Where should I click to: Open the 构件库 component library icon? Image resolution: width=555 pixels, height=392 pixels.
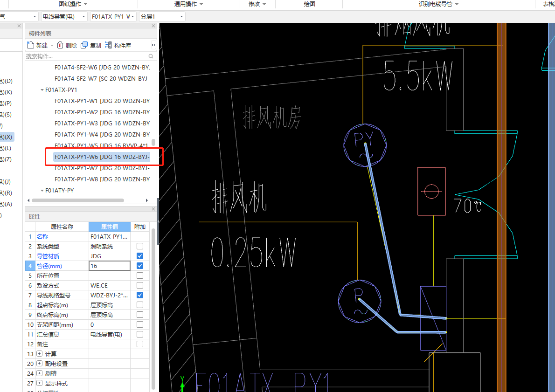pos(108,45)
